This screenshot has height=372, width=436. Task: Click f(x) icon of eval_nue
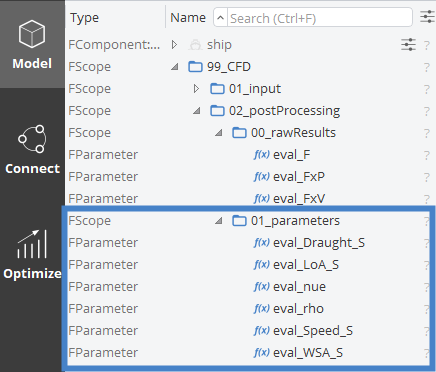click(262, 287)
